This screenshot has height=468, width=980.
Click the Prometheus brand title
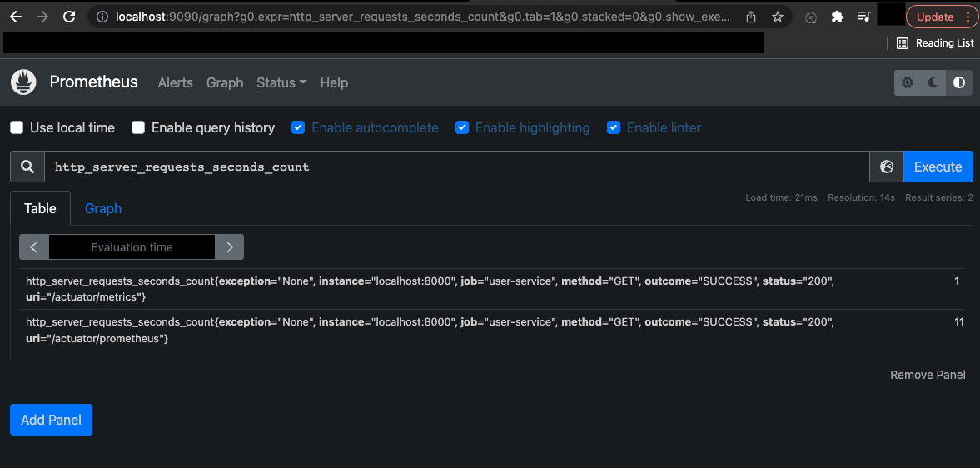[94, 82]
